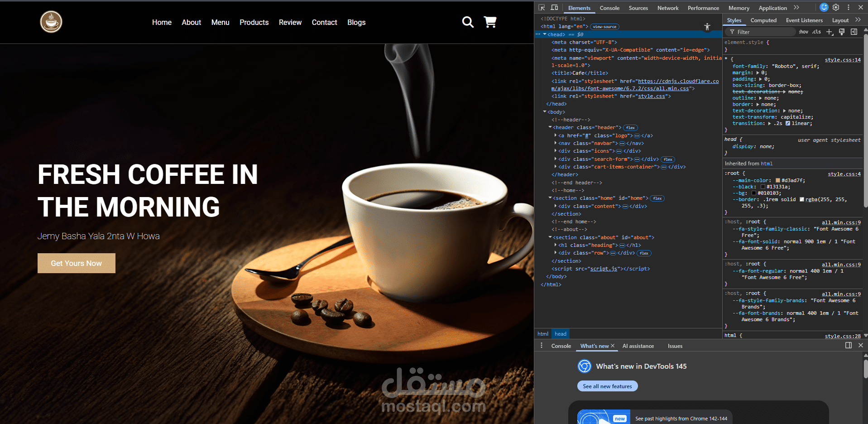Collapse the section class="home" node
868x424 pixels.
pos(550,198)
